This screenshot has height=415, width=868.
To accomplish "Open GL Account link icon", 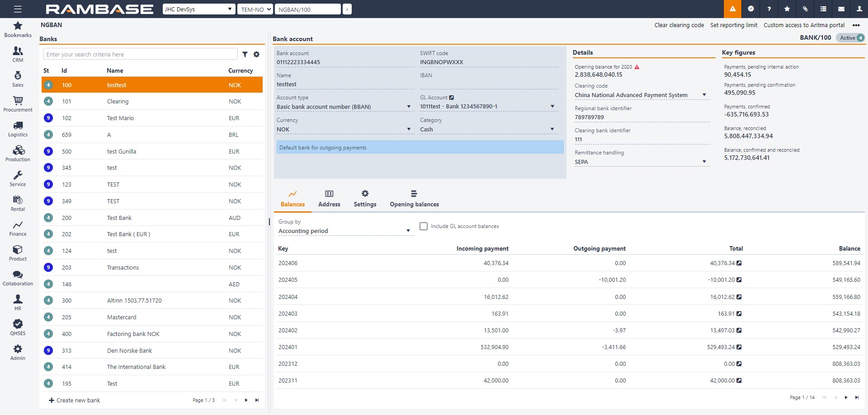I will [451, 98].
